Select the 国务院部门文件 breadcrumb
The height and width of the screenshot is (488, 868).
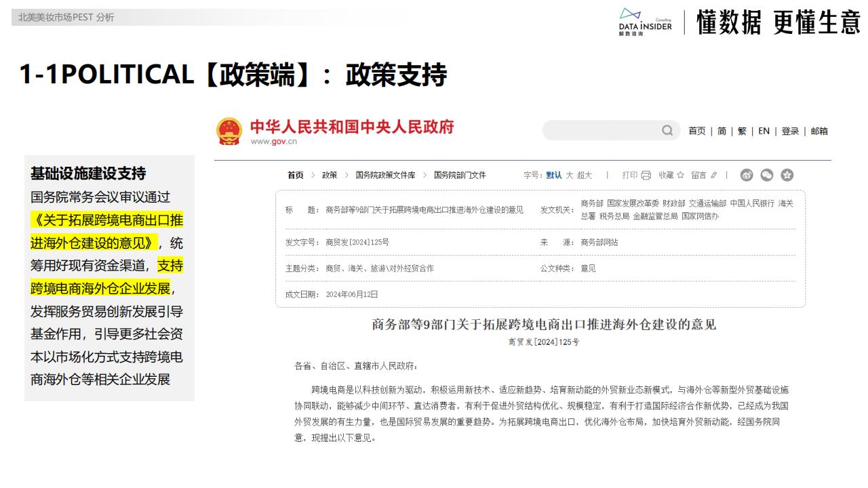pyautogui.click(x=460, y=176)
